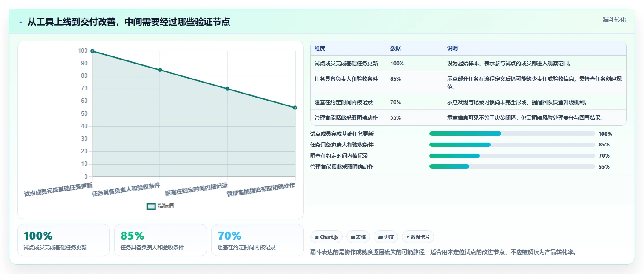Click the description starting 设为起始样本
The width and height of the screenshot is (644, 274).
[509, 64]
